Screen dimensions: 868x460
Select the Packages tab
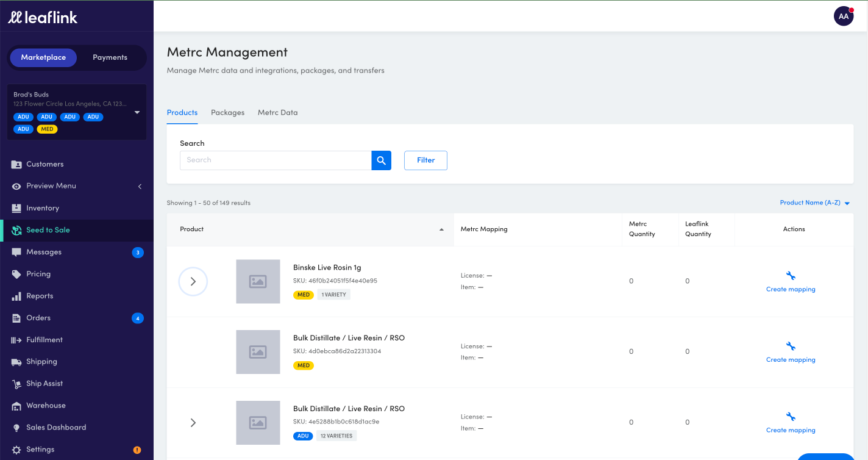click(x=227, y=112)
